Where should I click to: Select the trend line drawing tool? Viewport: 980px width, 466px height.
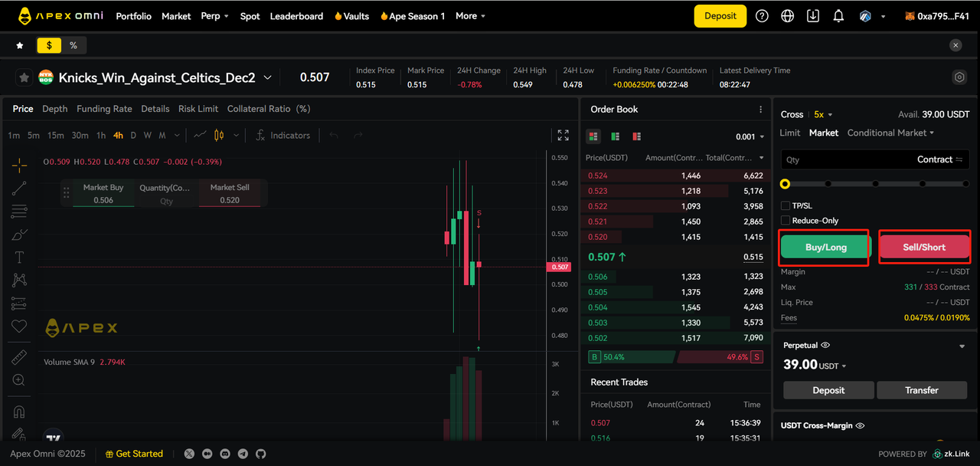click(x=19, y=188)
